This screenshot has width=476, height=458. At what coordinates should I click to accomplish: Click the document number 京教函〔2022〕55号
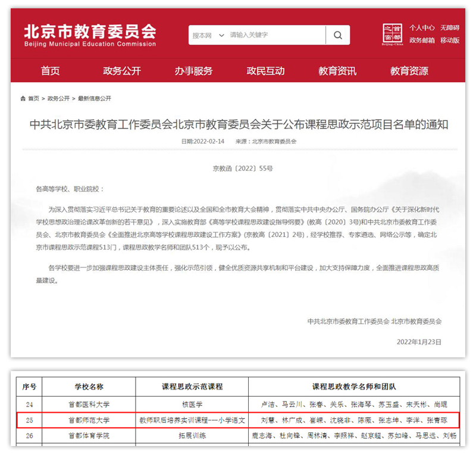[243, 169]
